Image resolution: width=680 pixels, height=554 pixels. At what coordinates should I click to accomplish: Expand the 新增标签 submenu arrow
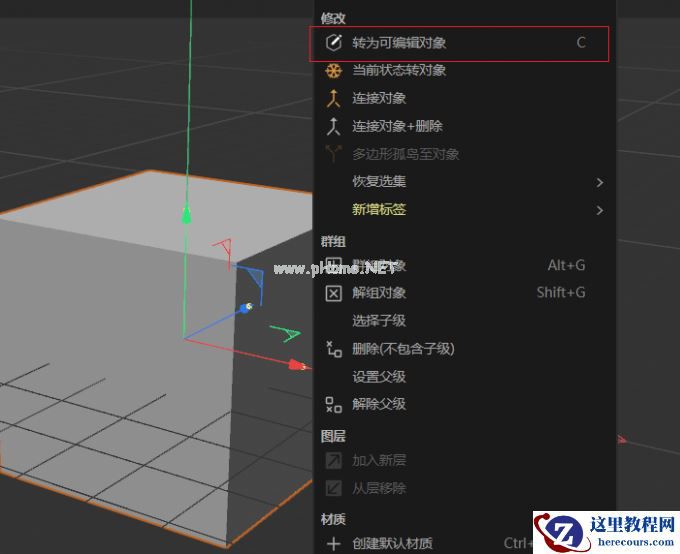(x=600, y=210)
